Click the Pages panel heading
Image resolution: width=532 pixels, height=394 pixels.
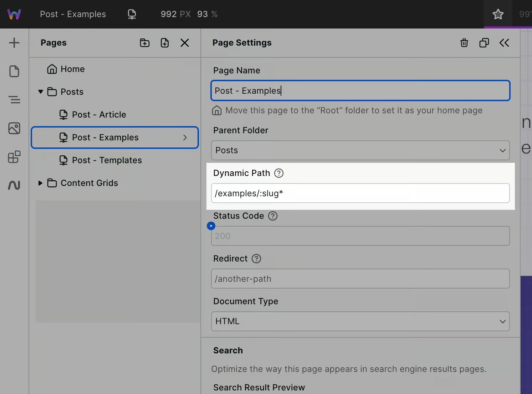(x=53, y=43)
